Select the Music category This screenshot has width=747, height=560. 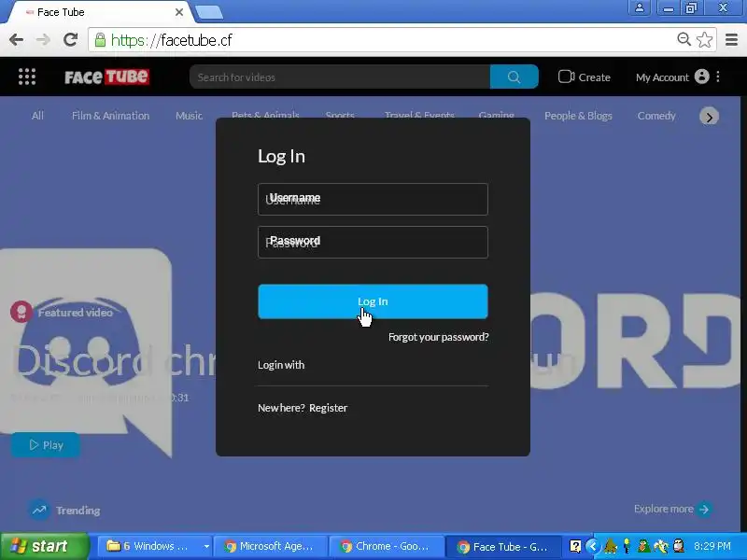pyautogui.click(x=189, y=116)
